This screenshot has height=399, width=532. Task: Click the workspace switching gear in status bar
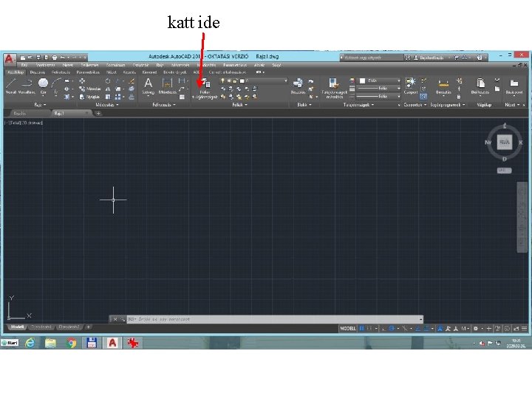[x=476, y=328]
